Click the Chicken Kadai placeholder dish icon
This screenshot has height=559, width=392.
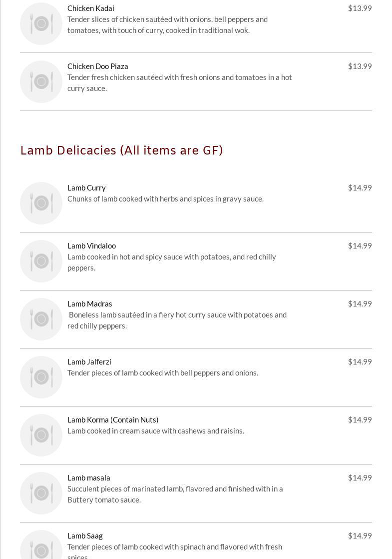click(41, 23)
